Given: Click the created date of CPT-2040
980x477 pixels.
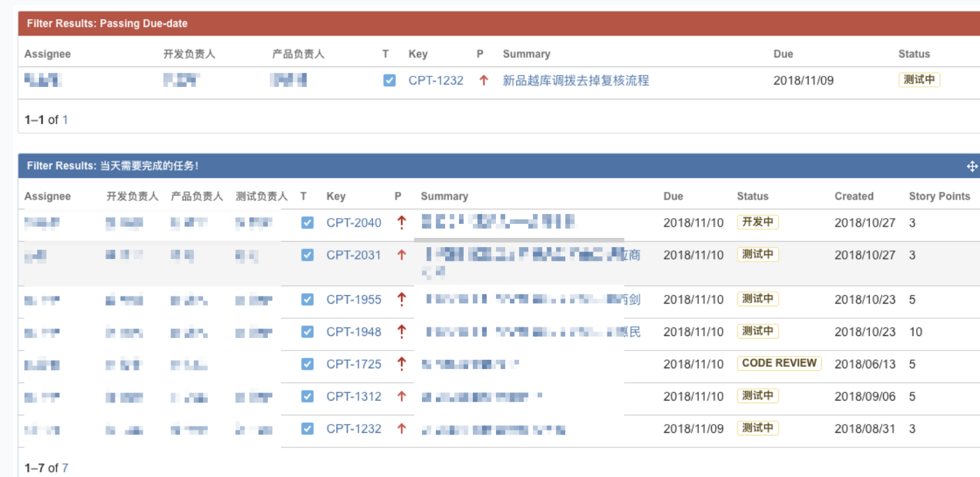Looking at the screenshot, I should coord(865,223).
